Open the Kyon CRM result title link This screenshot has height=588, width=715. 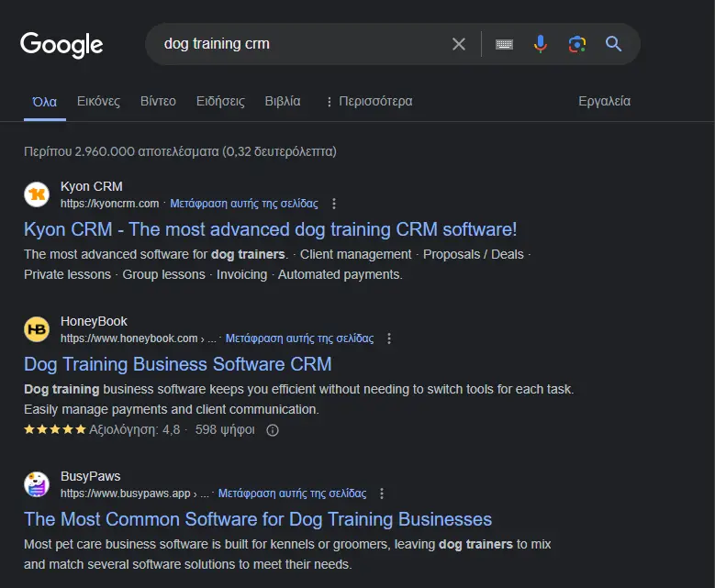(270, 229)
